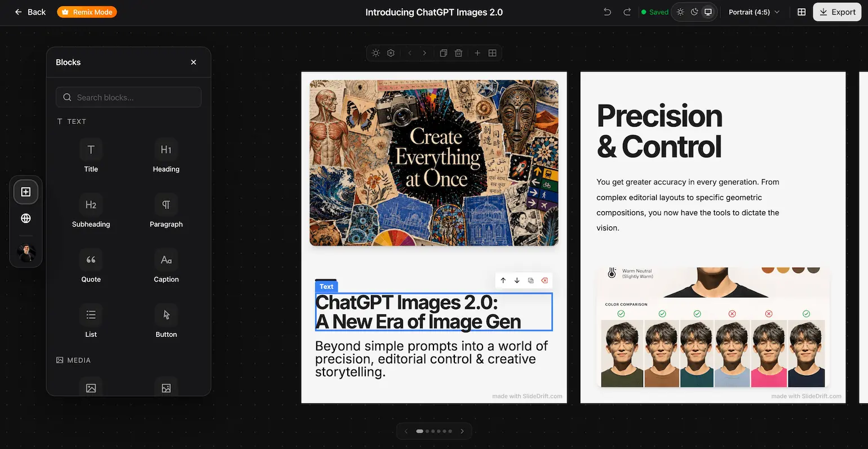Select the first slide pager dot
The image size is (868, 449).
point(419,432)
